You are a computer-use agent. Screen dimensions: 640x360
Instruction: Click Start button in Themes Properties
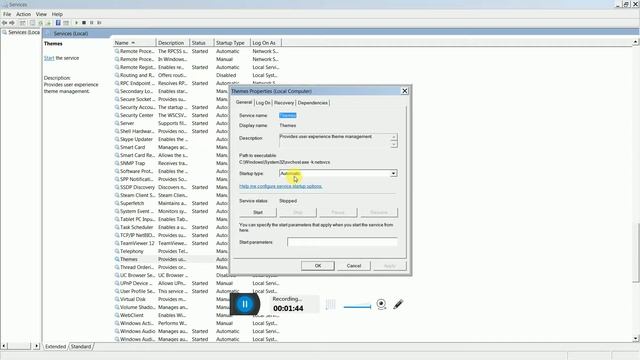(x=258, y=212)
